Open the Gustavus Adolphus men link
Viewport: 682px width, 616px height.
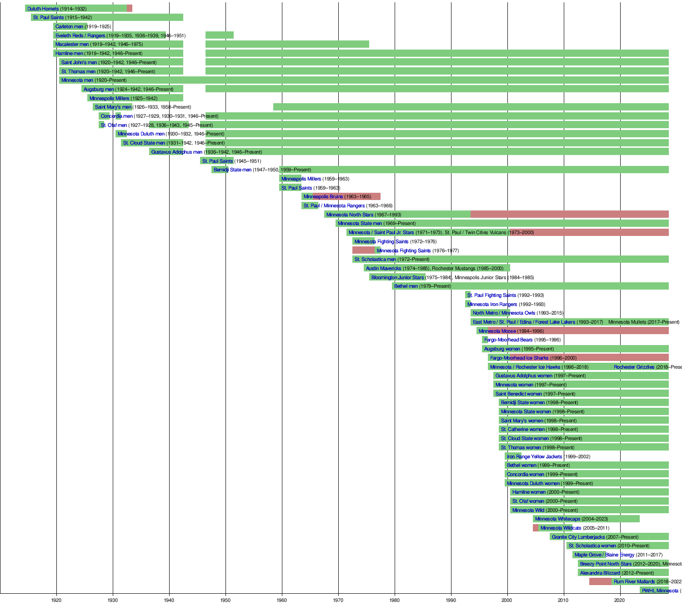[x=177, y=152]
